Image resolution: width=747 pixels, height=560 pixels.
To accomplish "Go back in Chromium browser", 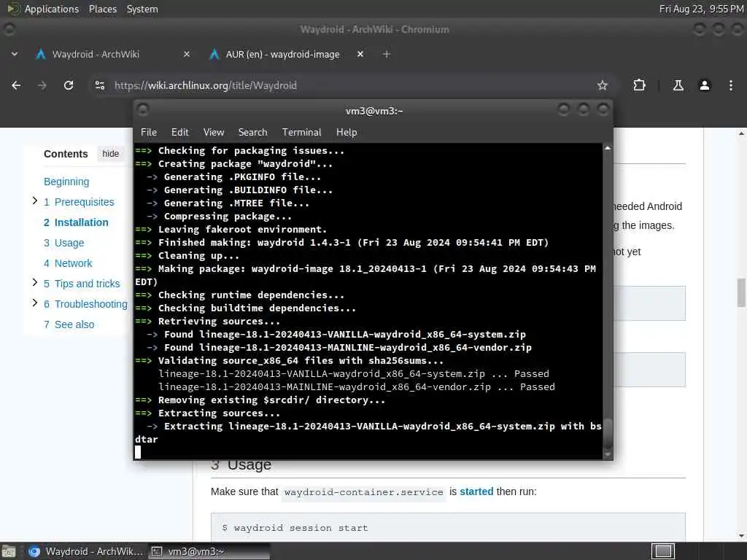I will pos(16,85).
